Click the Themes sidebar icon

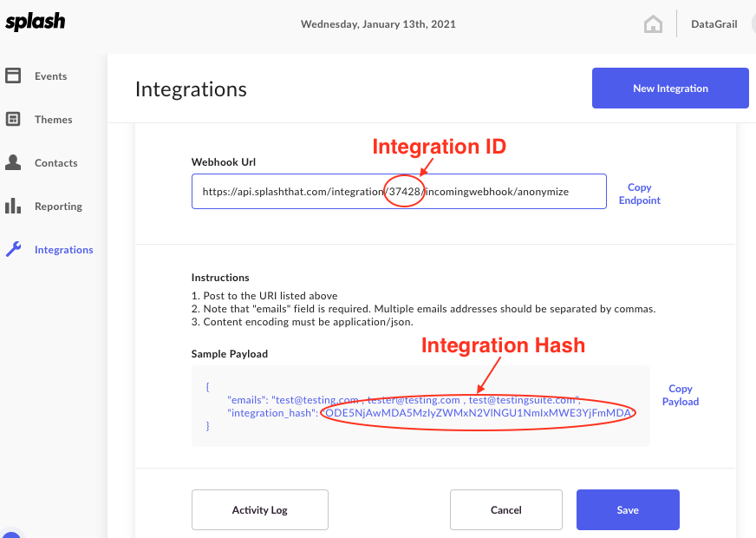coord(13,119)
